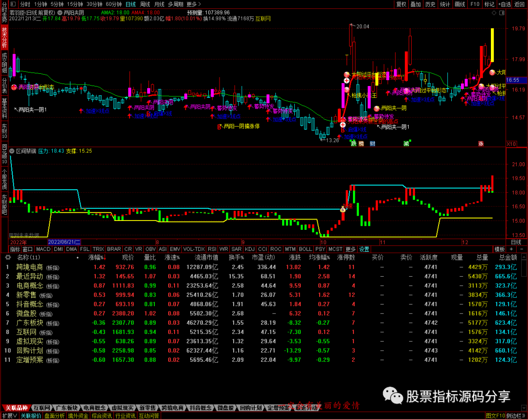Toggle the left panel layout icon

[13, 4]
